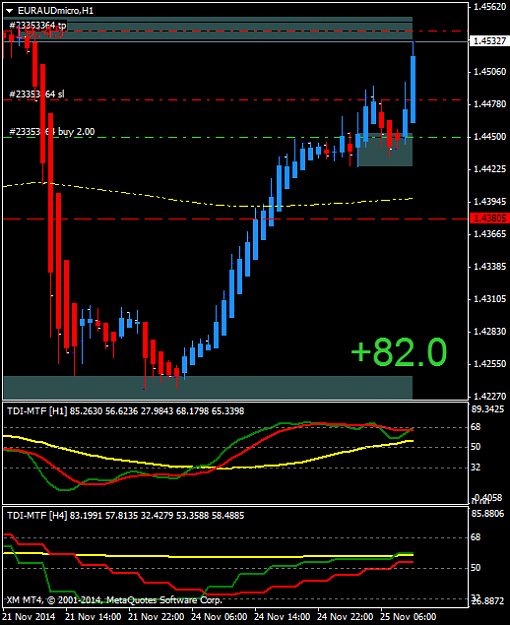Click price axis value 1.43665
510x625 pixels.
[x=490, y=234]
